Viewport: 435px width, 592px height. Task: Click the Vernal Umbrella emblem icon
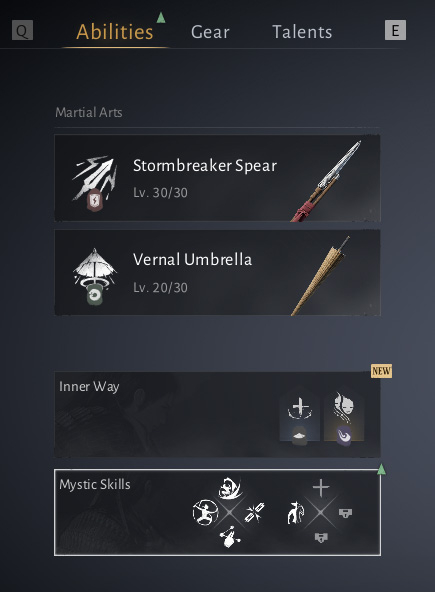coord(94,295)
